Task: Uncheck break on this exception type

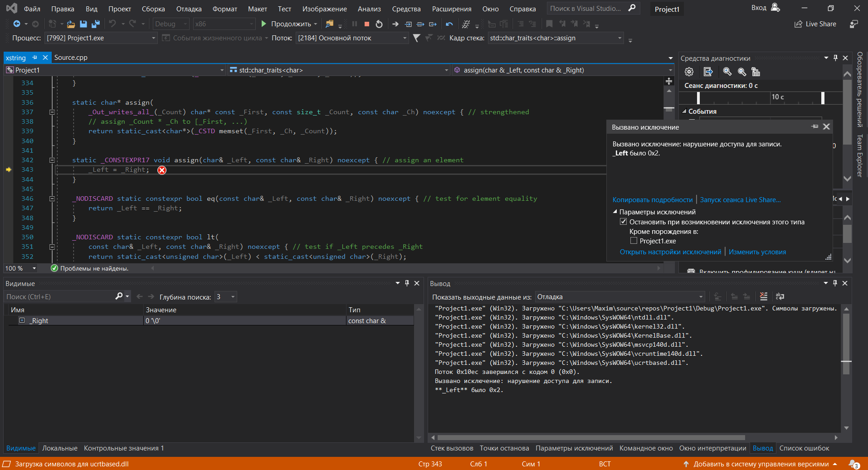Action: coord(624,222)
